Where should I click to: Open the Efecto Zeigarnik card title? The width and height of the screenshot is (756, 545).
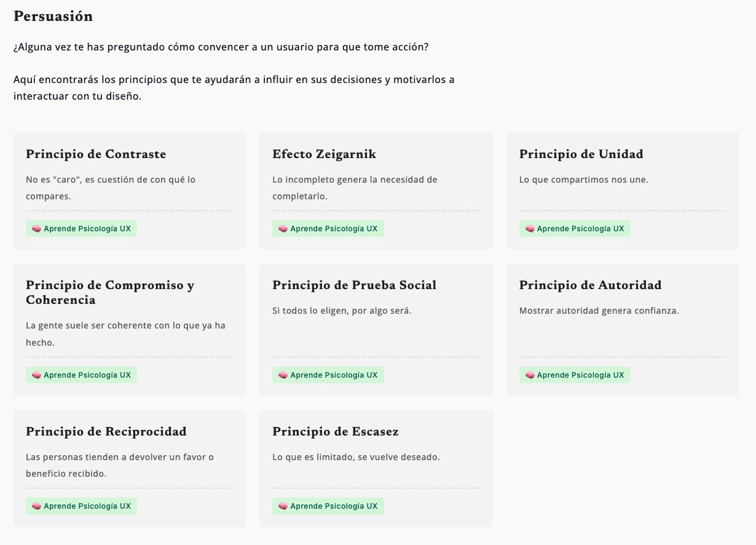click(x=324, y=154)
